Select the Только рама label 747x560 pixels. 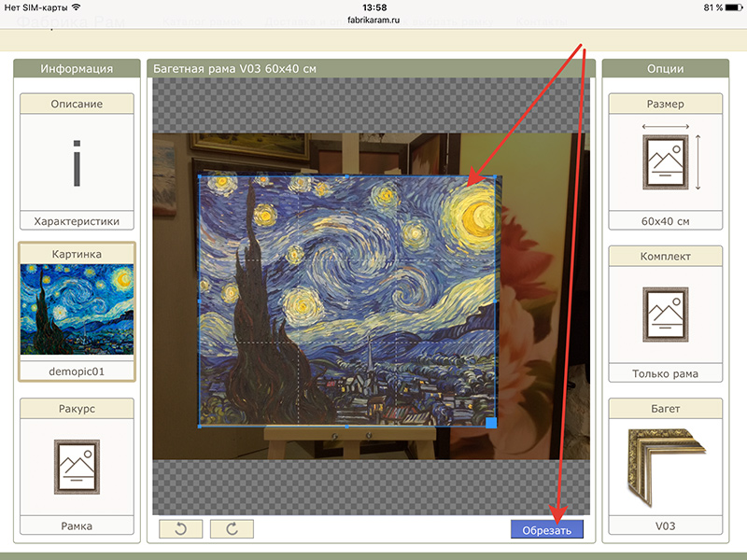[666, 373]
